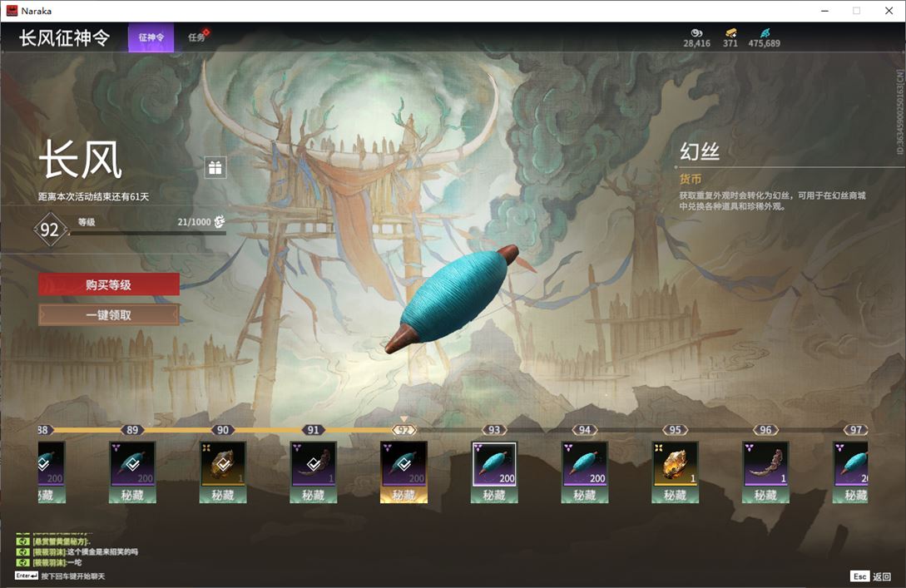Open the 征神令 tab
This screenshot has height=588, width=906.
coord(151,37)
